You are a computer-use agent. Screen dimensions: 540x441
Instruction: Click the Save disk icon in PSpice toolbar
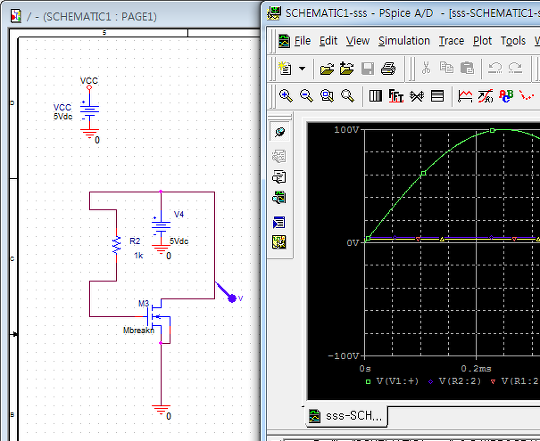click(367, 69)
